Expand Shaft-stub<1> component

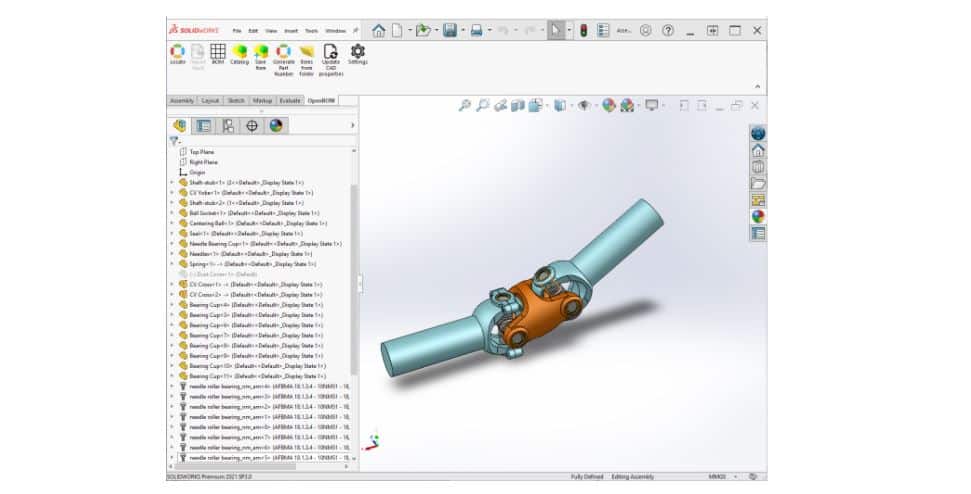[172, 183]
